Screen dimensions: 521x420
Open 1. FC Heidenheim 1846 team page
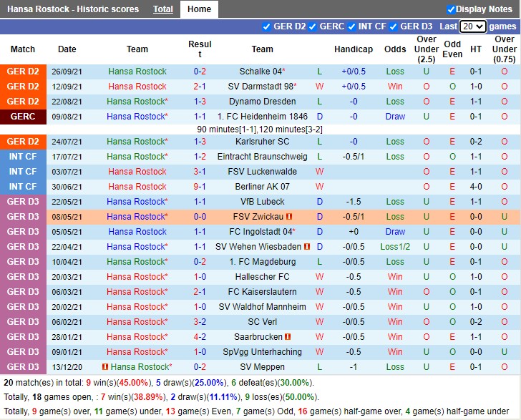(x=262, y=117)
